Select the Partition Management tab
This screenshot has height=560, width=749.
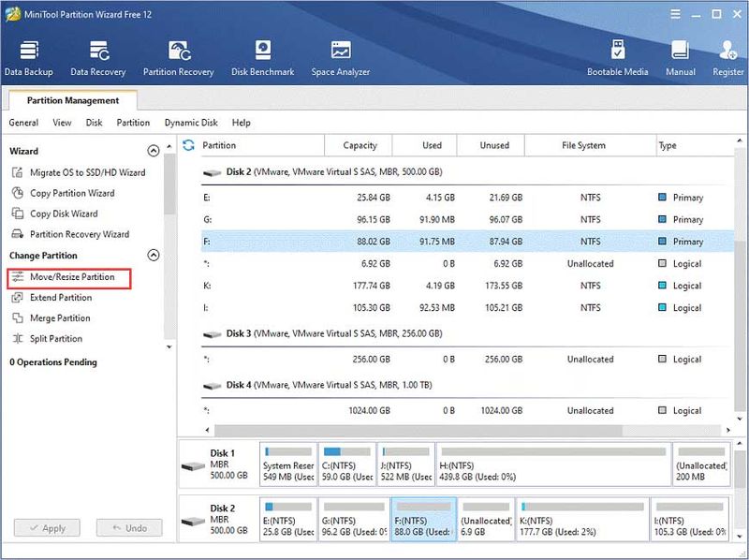tap(73, 100)
